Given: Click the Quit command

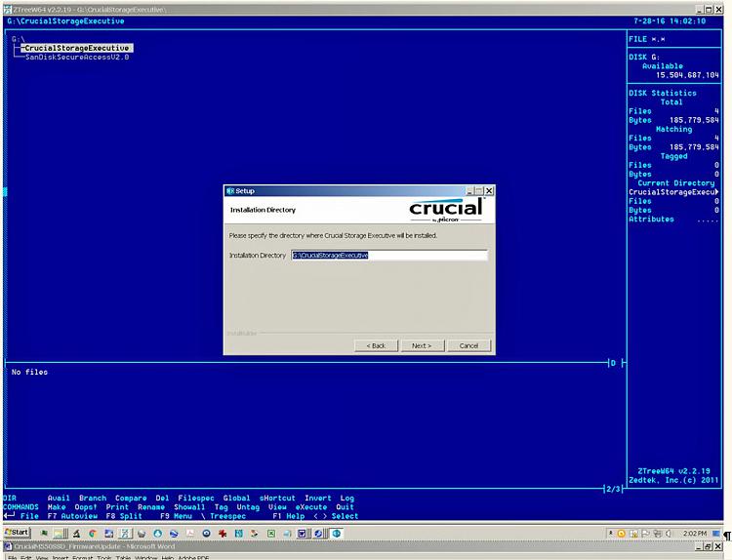Looking at the screenshot, I should [x=345, y=507].
